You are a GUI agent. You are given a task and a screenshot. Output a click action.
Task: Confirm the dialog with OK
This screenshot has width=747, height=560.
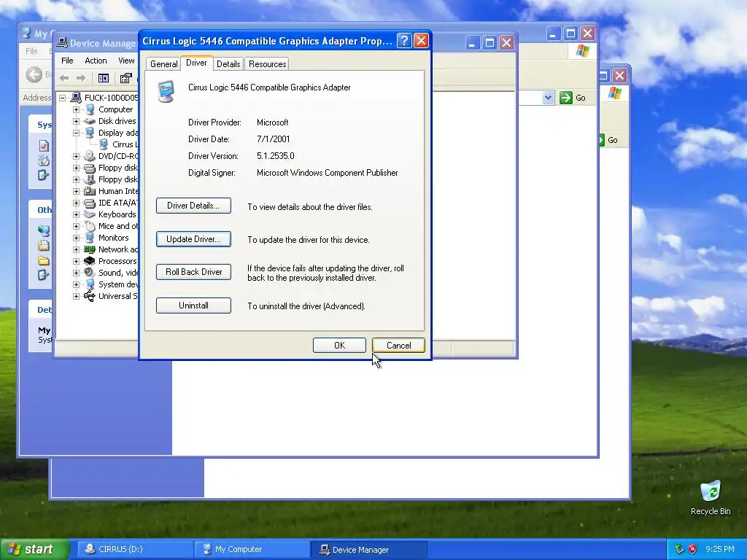pos(339,345)
